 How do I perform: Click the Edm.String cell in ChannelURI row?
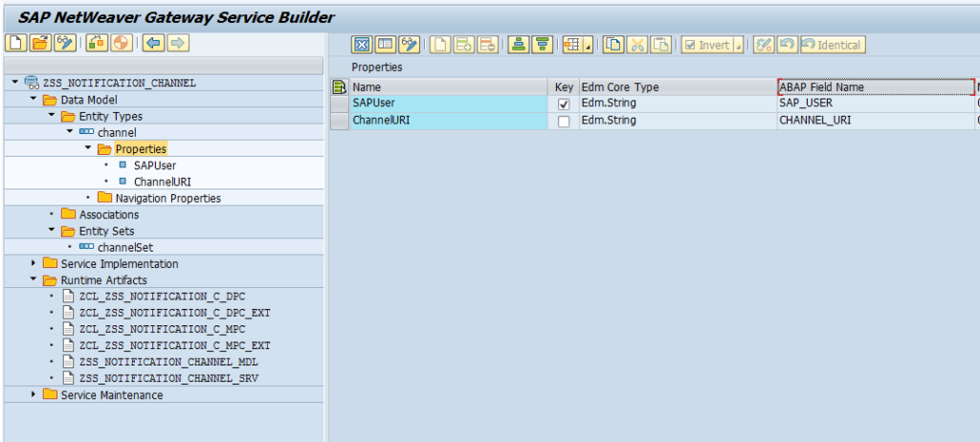point(679,121)
